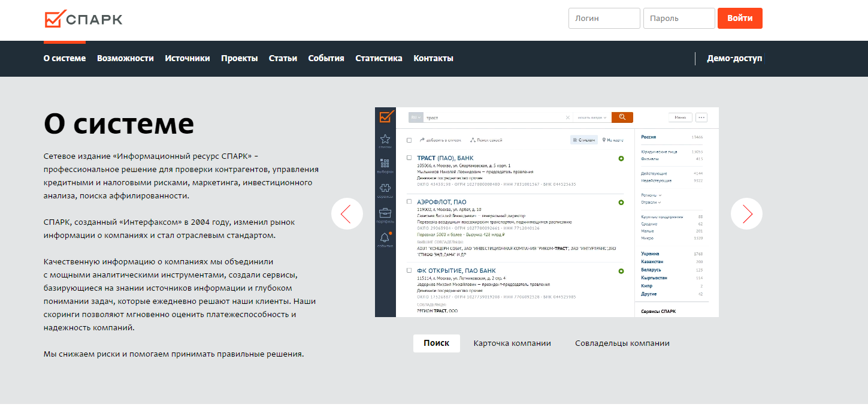Select the Украина filter row
This screenshot has width=868, height=407.
(672, 254)
